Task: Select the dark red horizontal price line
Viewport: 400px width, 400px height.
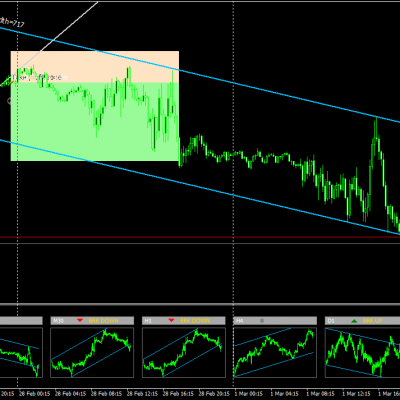Action: pyautogui.click(x=200, y=237)
